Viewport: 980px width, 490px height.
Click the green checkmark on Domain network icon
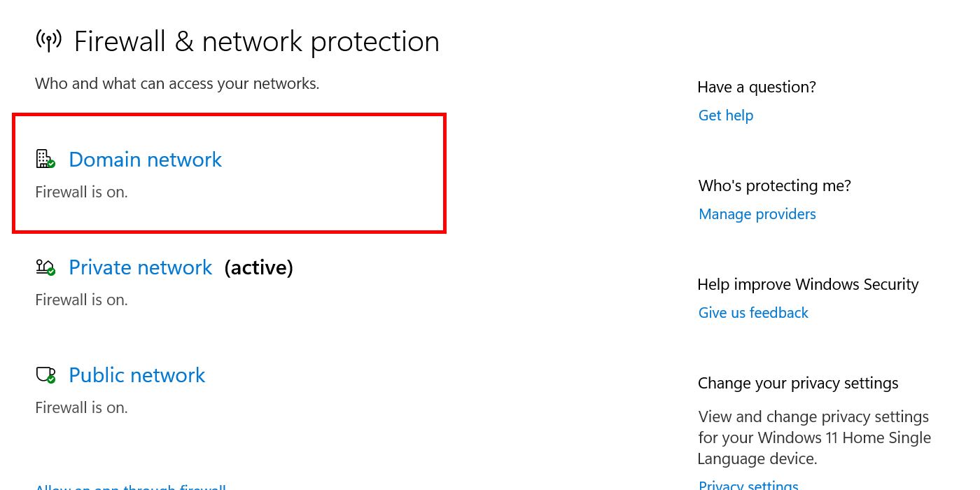pyautogui.click(x=51, y=164)
